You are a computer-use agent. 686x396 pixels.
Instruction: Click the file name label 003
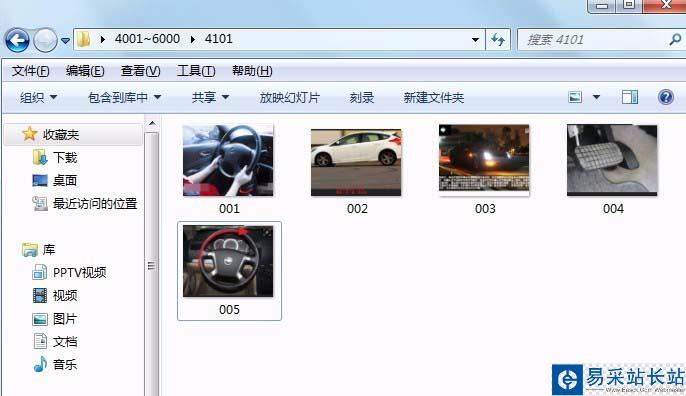tap(485, 209)
